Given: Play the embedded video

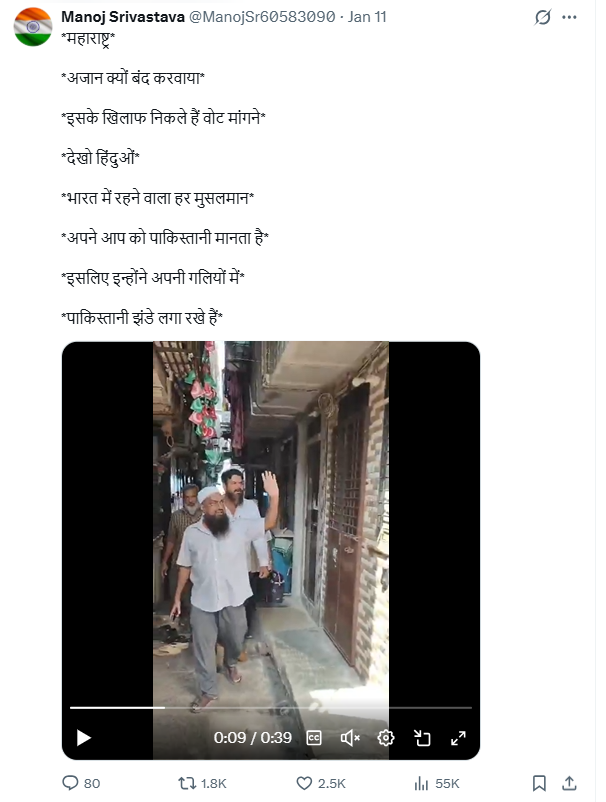Looking at the screenshot, I should pyautogui.click(x=84, y=738).
